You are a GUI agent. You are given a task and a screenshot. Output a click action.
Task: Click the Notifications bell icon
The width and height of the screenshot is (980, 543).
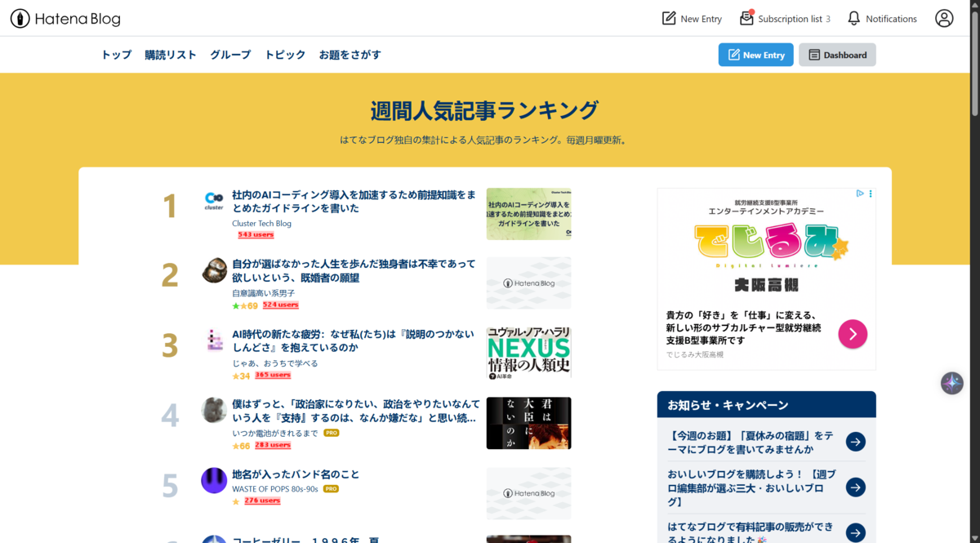[853, 18]
